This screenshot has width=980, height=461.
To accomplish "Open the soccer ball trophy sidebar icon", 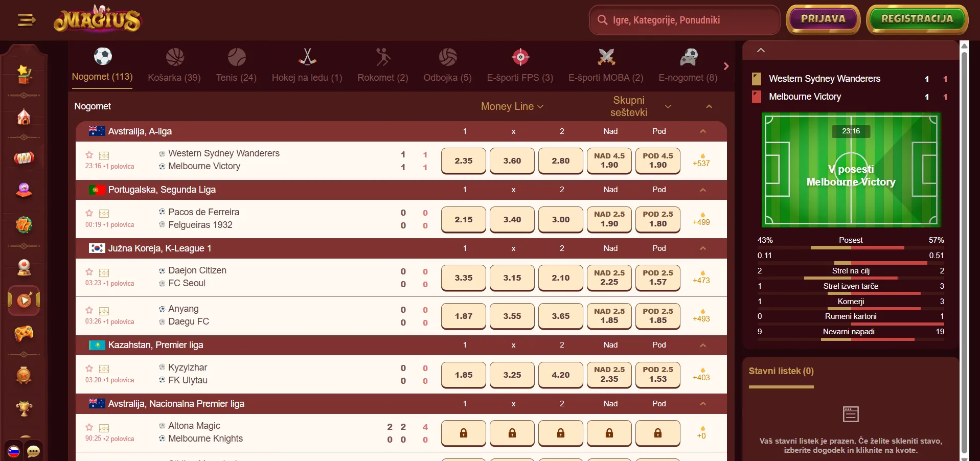I will pyautogui.click(x=24, y=267).
